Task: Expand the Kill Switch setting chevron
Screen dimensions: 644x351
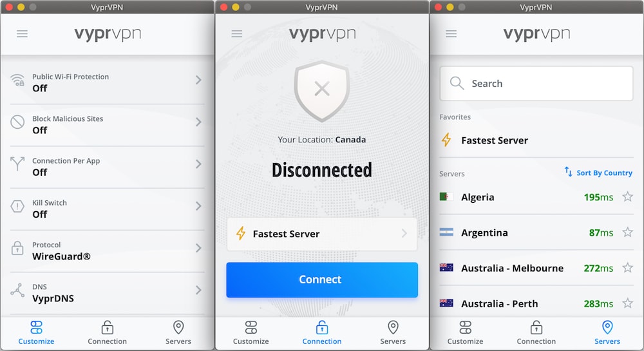Action: click(x=198, y=206)
